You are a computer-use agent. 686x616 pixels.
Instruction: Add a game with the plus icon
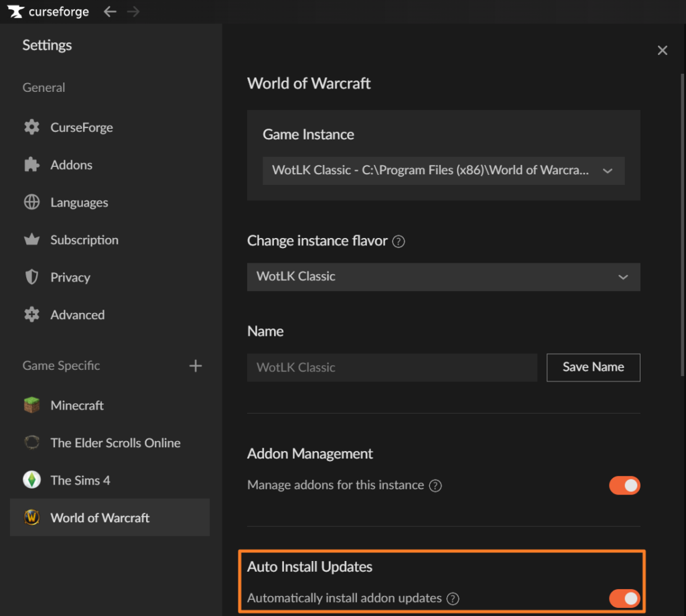click(196, 365)
